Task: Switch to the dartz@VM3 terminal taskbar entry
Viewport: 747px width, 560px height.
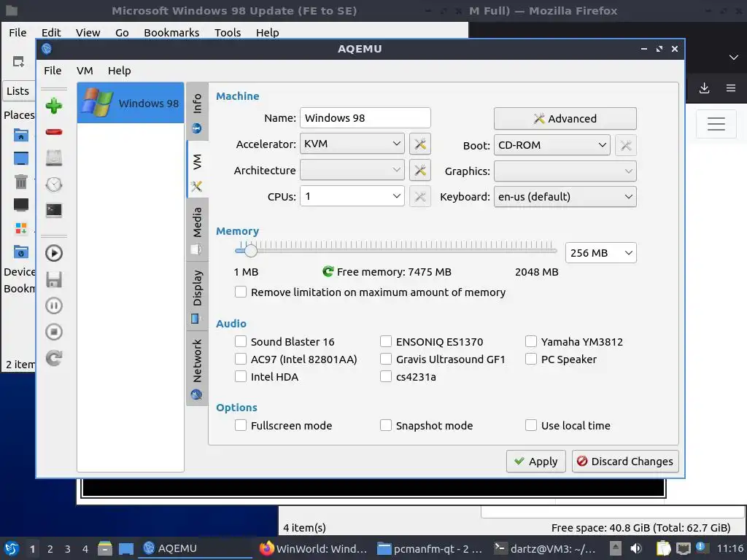Action: [x=546, y=548]
